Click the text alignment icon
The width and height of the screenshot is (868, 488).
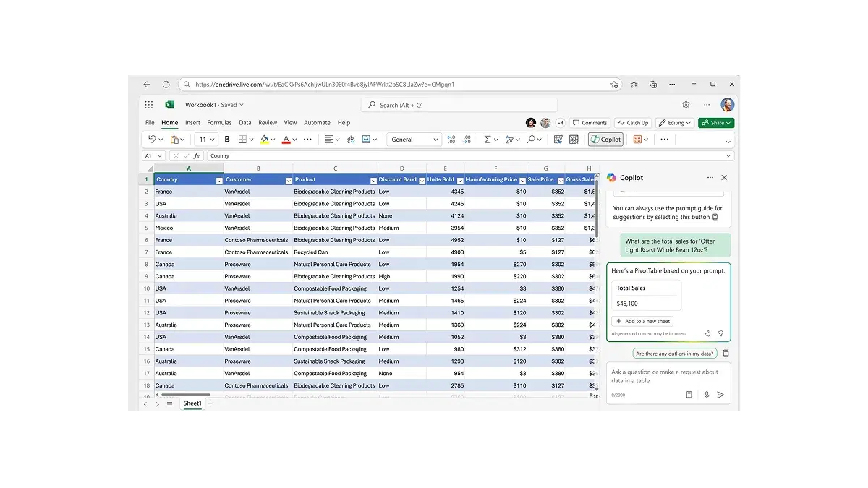coord(328,140)
